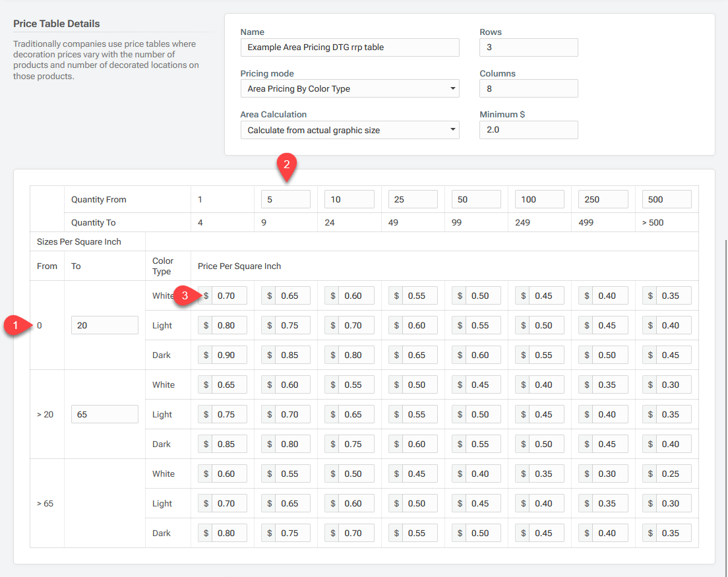Select the Name field containing Example Area Pricing

coord(349,47)
